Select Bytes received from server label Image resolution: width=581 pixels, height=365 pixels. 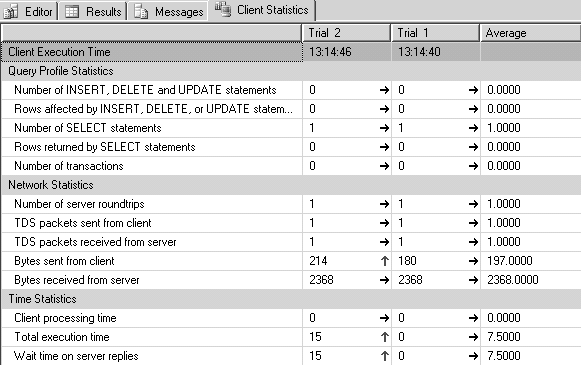click(77, 280)
